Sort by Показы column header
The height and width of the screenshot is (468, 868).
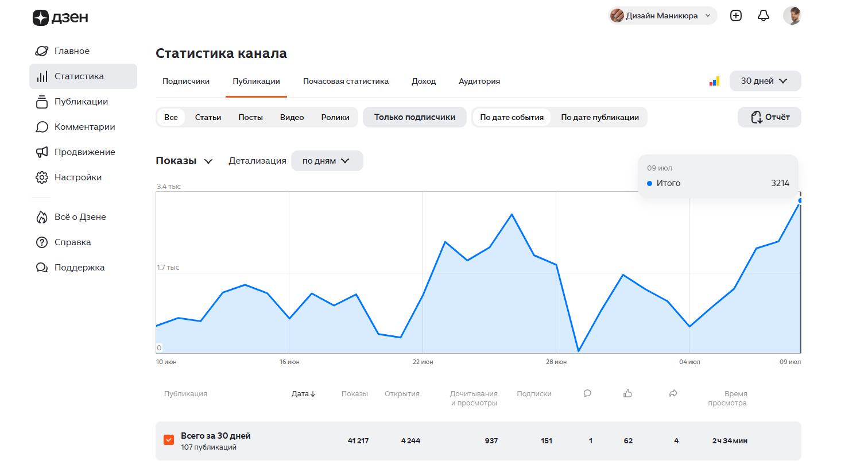pyautogui.click(x=354, y=394)
